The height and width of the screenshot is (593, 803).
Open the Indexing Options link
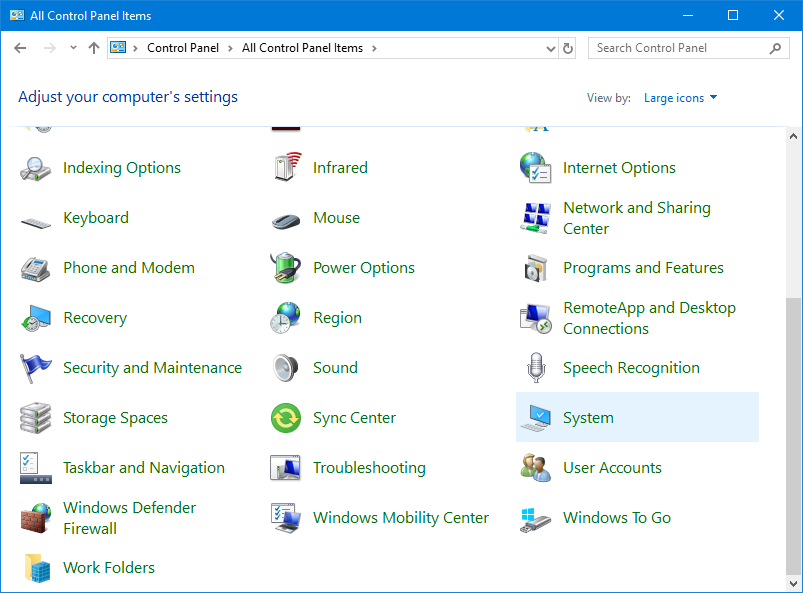[x=122, y=168]
